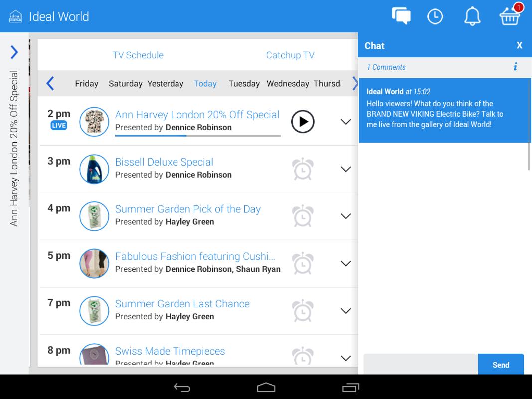The height and width of the screenshot is (399, 532).
Task: Tap the Android home button
Action: (x=266, y=387)
